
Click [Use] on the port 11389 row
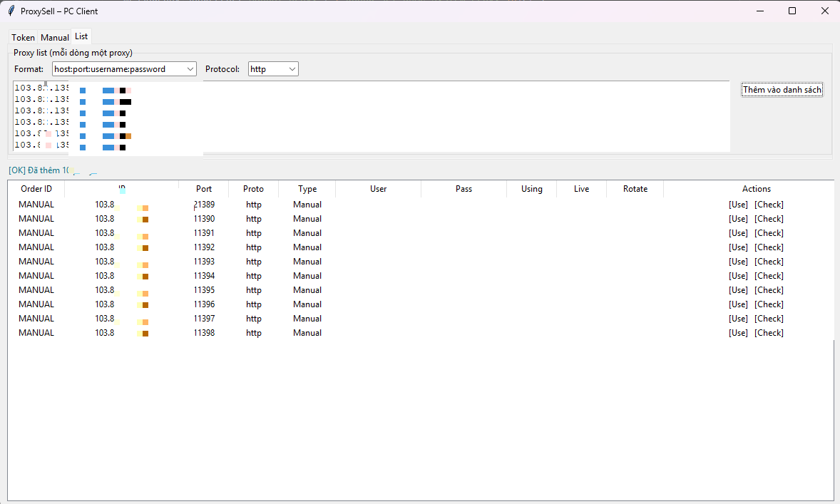tap(738, 205)
